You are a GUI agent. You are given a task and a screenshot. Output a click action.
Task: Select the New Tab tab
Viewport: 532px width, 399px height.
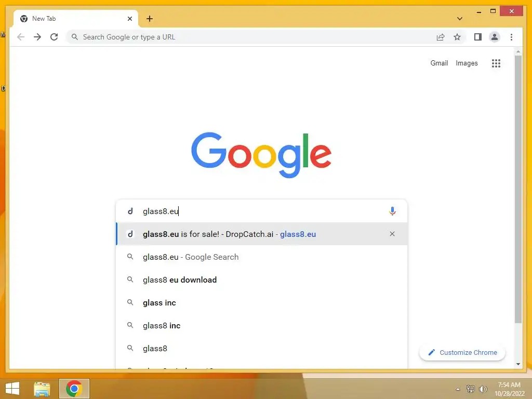(76, 19)
